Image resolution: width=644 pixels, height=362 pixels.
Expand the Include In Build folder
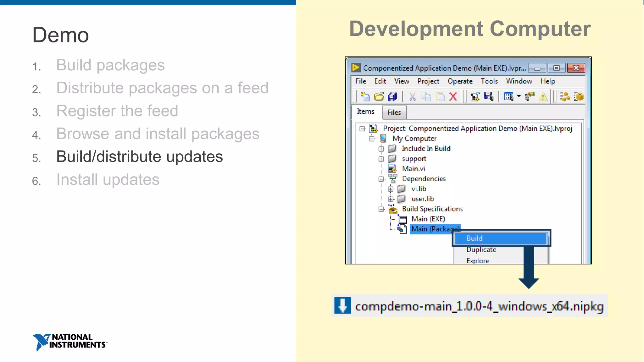tap(381, 149)
